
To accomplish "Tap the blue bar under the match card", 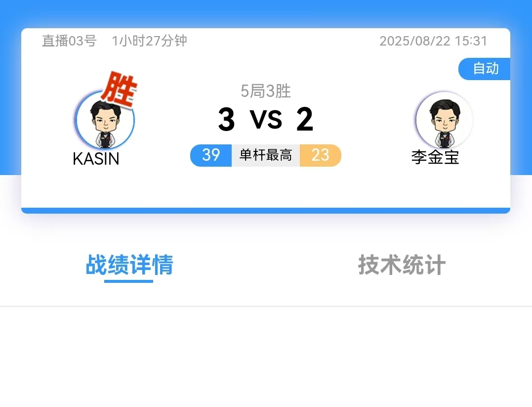I will tap(266, 211).
